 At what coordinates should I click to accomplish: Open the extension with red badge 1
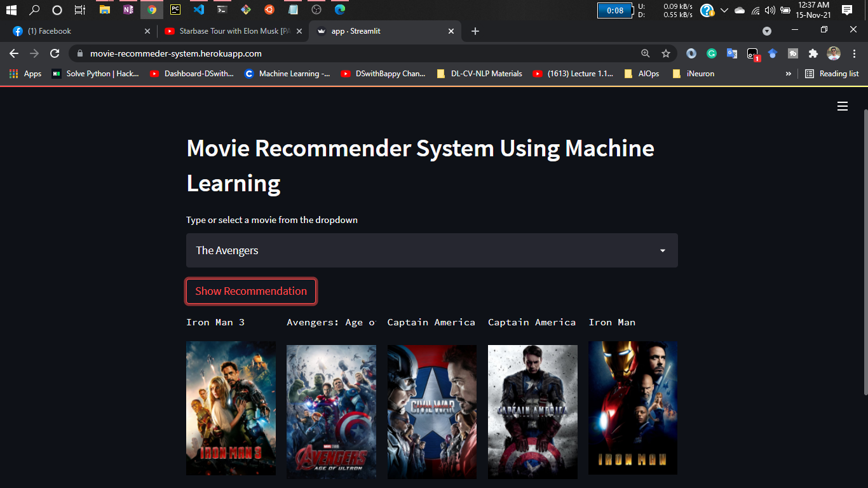click(x=753, y=55)
